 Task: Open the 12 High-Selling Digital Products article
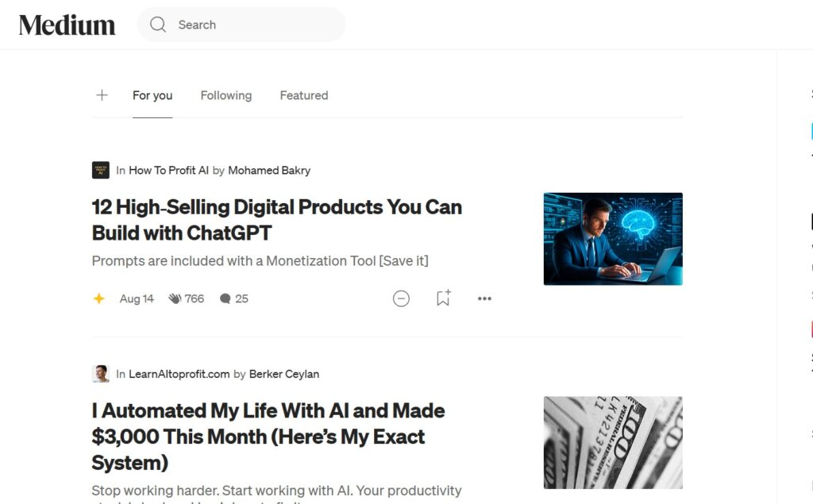click(276, 220)
